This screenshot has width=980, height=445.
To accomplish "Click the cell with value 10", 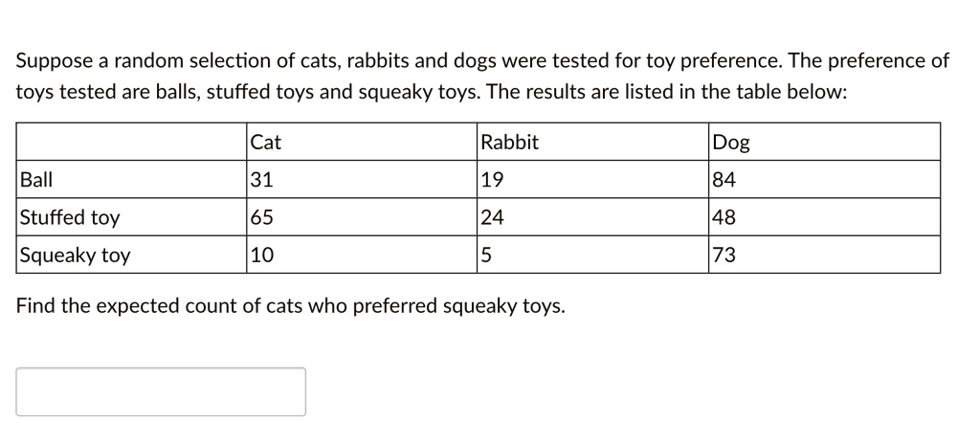I will 362,255.
